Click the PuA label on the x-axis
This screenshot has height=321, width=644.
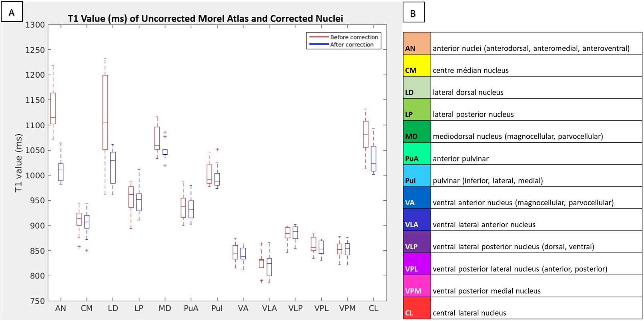tap(191, 308)
